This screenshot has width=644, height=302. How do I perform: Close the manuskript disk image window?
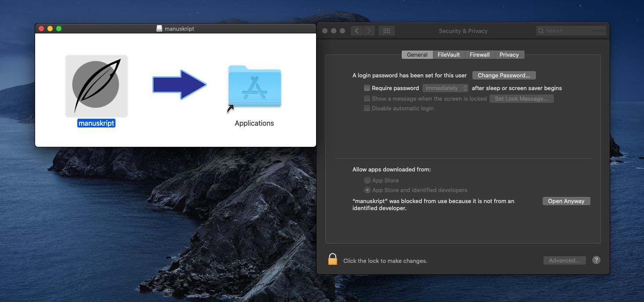tap(41, 29)
